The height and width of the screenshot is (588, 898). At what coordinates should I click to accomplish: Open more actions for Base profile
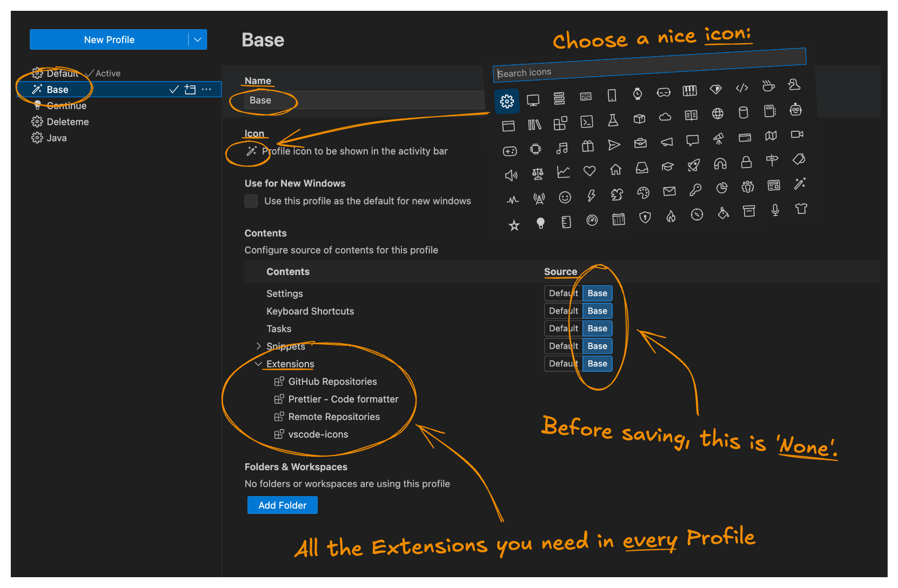206,90
